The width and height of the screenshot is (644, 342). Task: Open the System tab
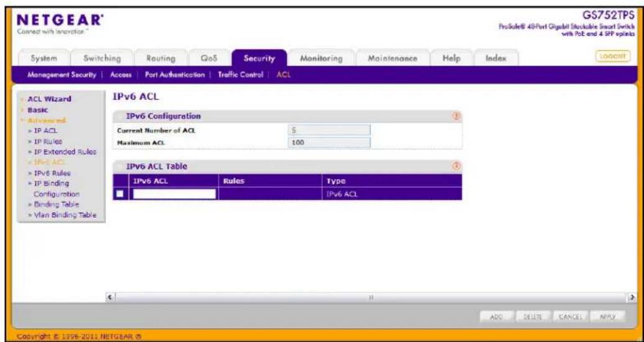43,59
